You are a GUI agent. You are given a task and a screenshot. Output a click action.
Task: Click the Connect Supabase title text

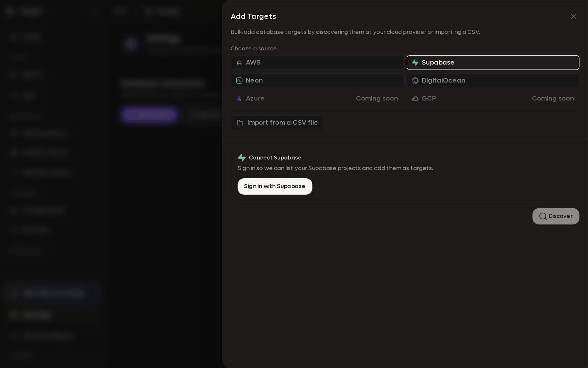click(x=275, y=158)
